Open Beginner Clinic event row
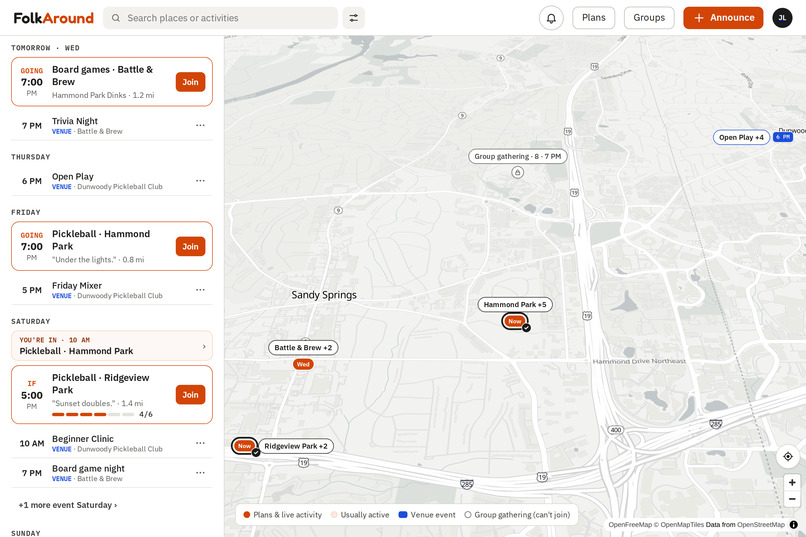The image size is (806, 537). (x=112, y=443)
